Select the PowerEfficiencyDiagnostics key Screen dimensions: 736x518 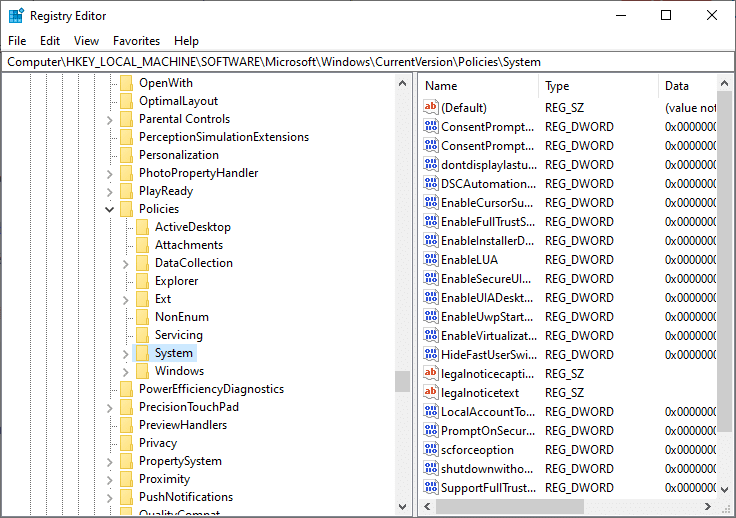coord(211,389)
